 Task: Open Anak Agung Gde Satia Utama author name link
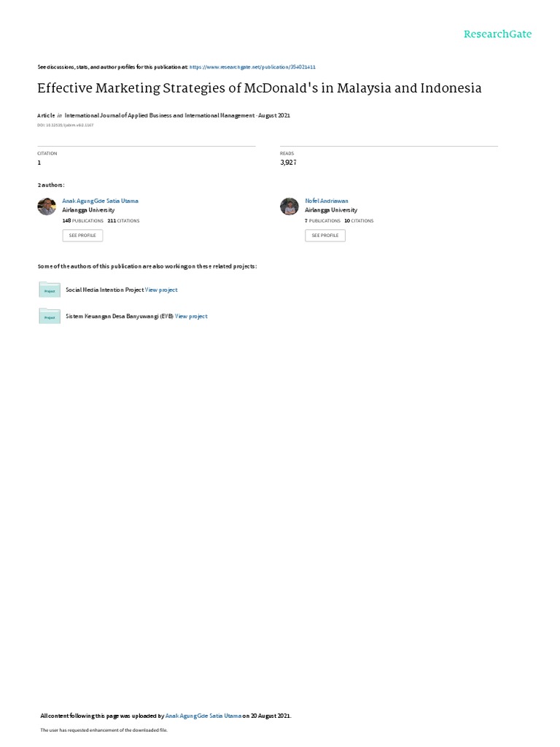pyautogui.click(x=100, y=201)
